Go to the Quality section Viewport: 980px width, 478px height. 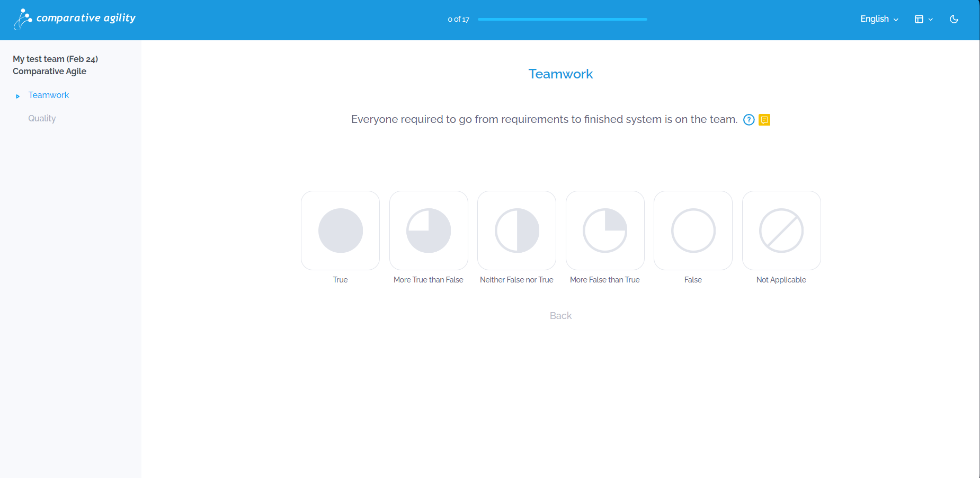(x=42, y=119)
